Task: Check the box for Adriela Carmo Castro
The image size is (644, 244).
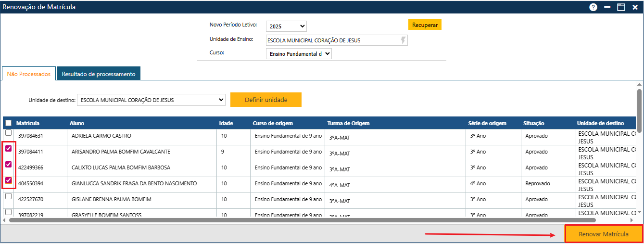Action: 8,133
